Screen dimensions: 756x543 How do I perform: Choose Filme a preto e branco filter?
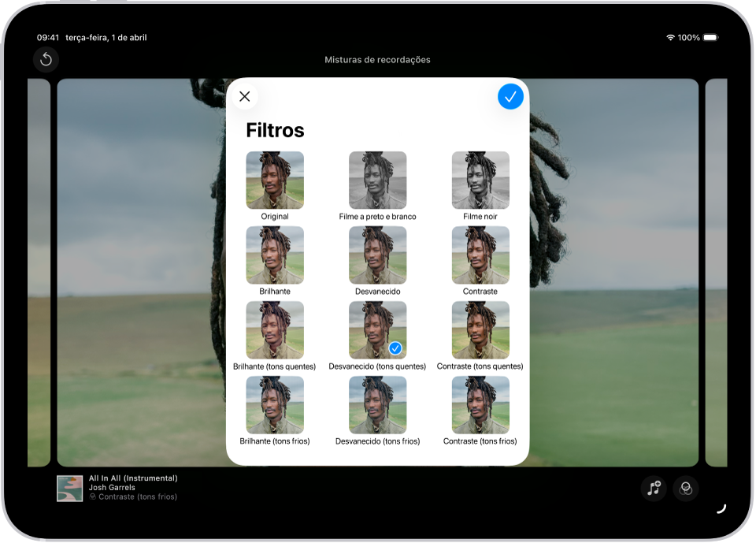(377, 180)
